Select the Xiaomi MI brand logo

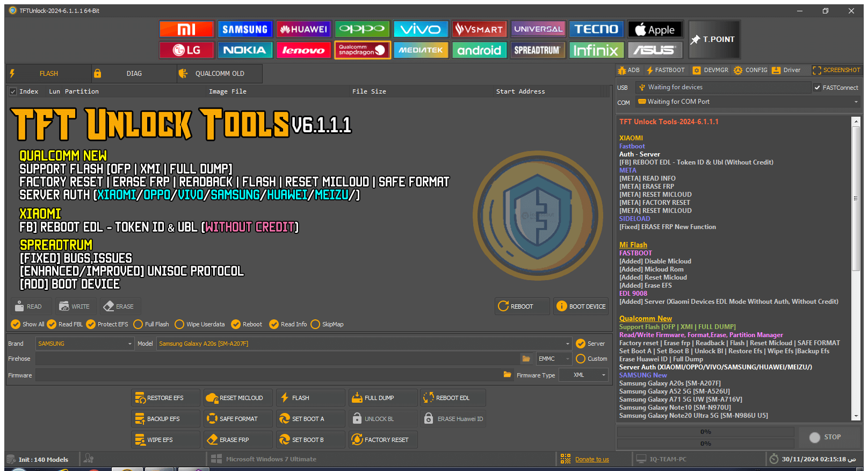186,29
